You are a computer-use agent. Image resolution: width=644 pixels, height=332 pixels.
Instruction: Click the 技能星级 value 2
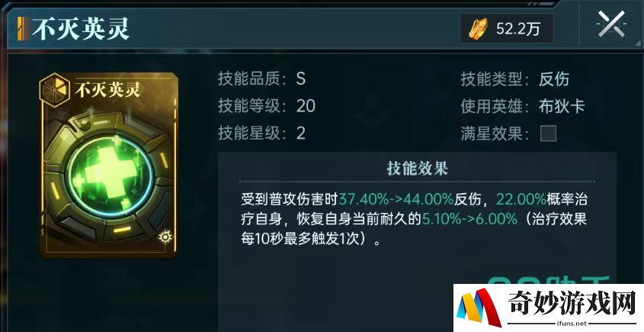pyautogui.click(x=300, y=134)
